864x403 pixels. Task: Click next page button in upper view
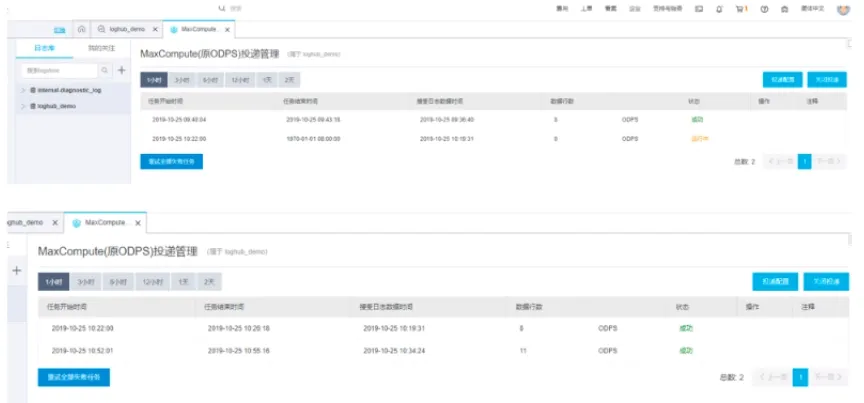829,162
